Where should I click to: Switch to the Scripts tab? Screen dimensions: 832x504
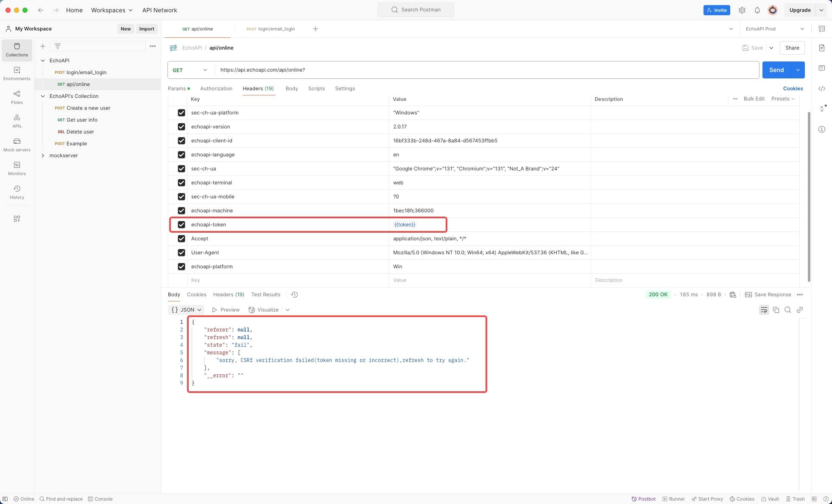[316, 89]
